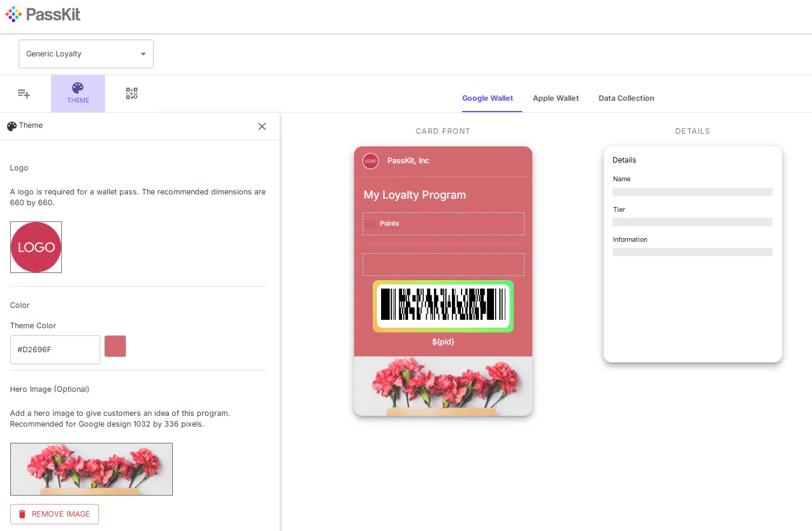
Task: Open the add fields list icon tab
Action: coord(24,94)
